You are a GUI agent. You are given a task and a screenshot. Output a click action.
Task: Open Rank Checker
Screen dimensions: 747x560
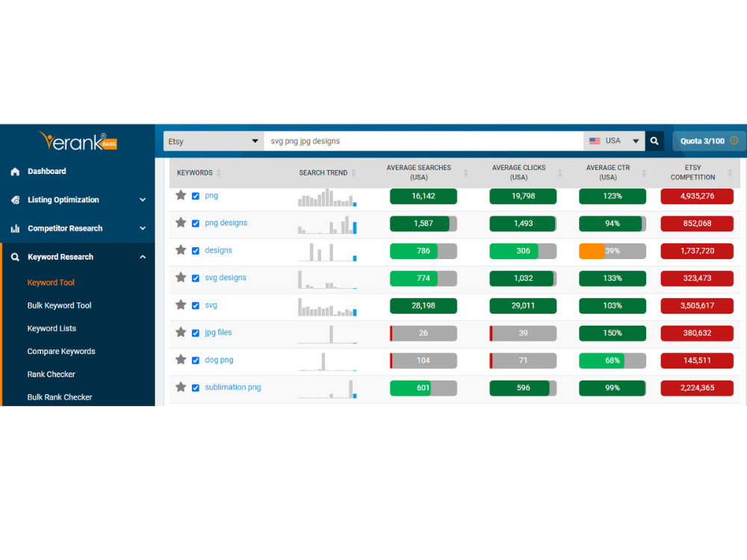(51, 374)
